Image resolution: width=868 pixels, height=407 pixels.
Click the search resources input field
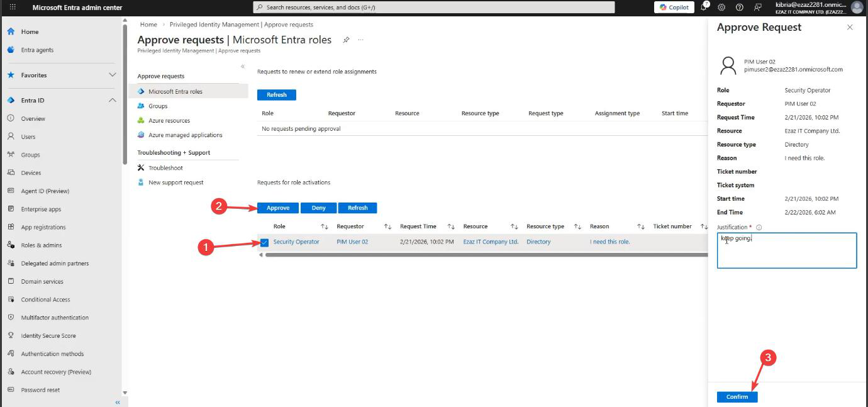click(x=434, y=8)
